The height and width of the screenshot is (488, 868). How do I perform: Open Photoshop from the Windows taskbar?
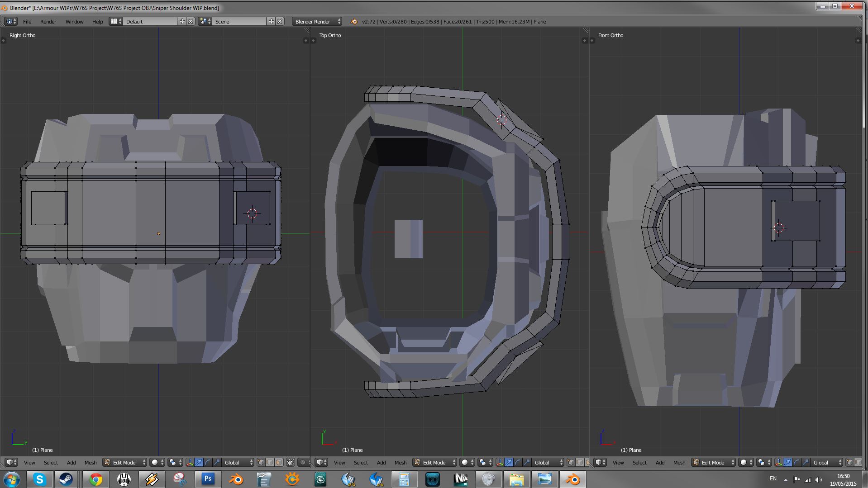208,479
